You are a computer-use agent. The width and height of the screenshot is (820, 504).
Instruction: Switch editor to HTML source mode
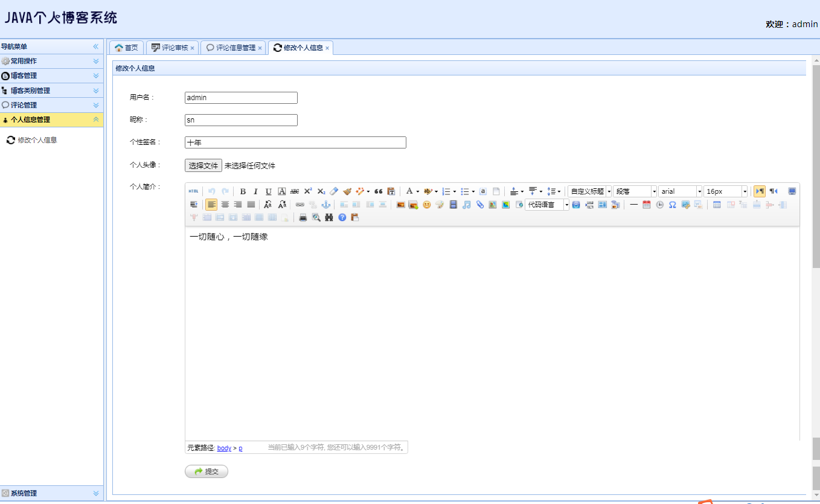coord(193,191)
